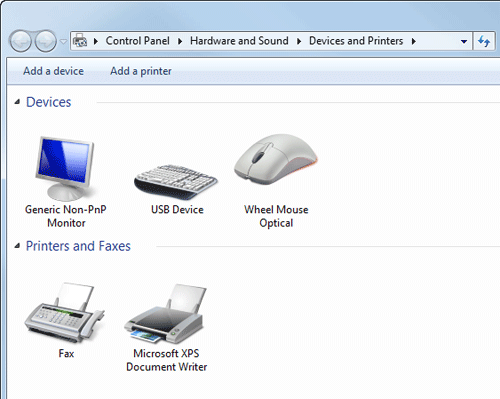Go forward with the Forward arrow
Image resolution: width=500 pixels, height=399 pixels.
(46, 41)
